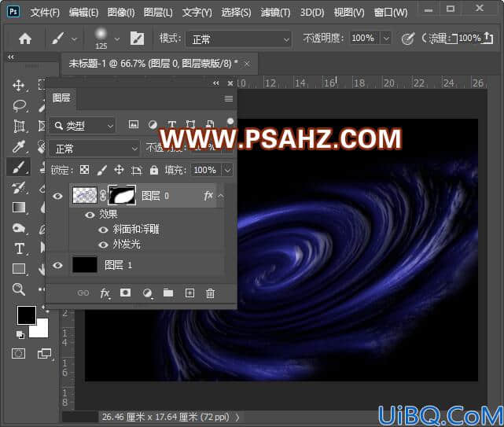Select the Lasso tool
Screen dimensions: 504x427
tap(19, 106)
